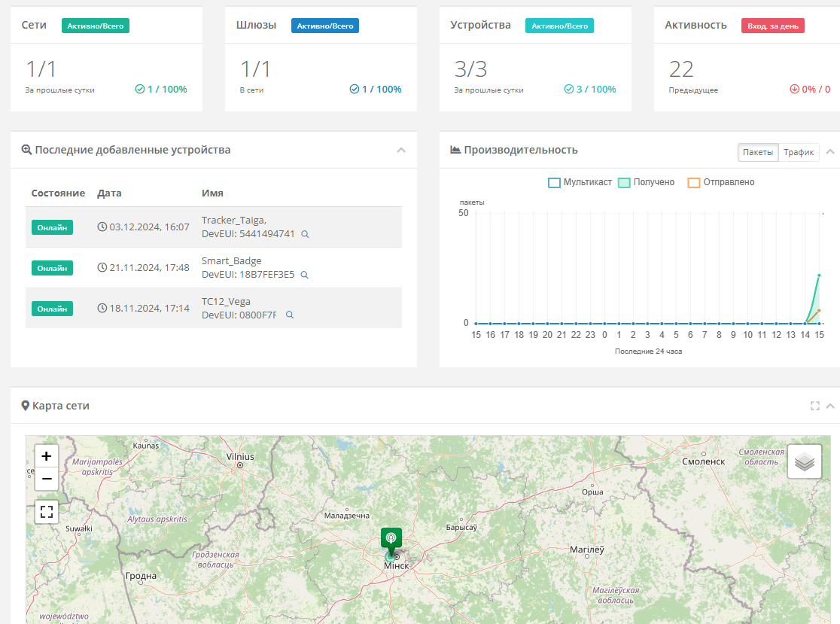Collapse the recently added devices panel
Screen dimensions: 840x624
click(401, 151)
